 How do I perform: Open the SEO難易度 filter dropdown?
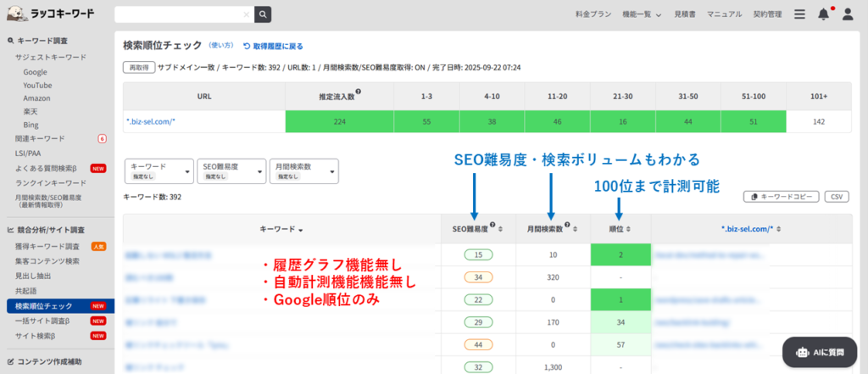231,171
